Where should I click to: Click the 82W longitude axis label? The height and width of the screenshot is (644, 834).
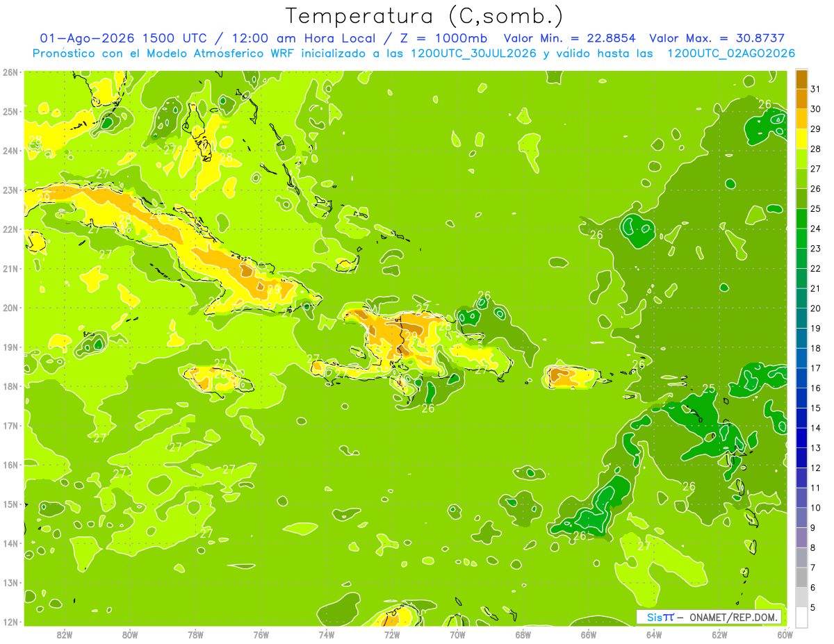(65, 634)
